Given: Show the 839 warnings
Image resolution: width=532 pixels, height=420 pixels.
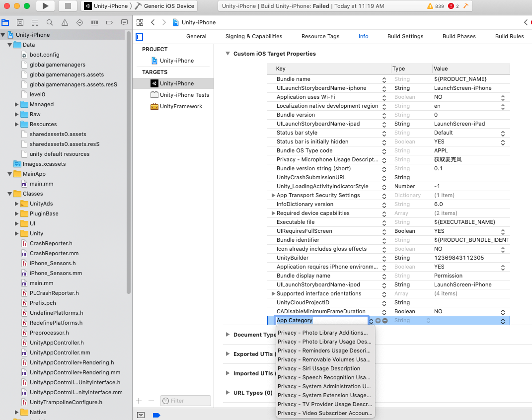Looking at the screenshot, I should [435, 6].
